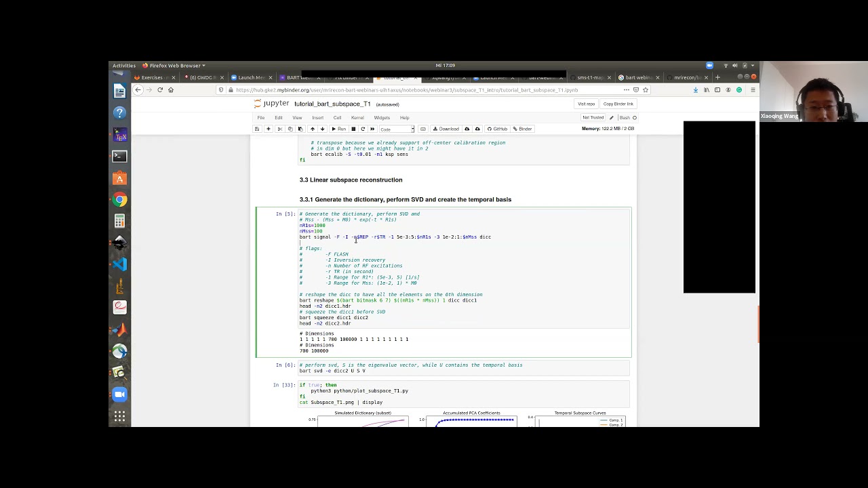This screenshot has height=488, width=868.
Task: Launch Terminal from the dock
Action: click(119, 156)
